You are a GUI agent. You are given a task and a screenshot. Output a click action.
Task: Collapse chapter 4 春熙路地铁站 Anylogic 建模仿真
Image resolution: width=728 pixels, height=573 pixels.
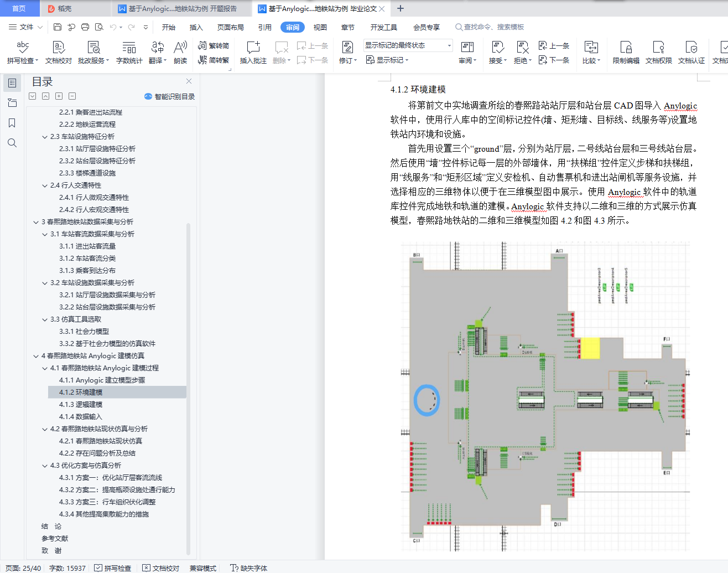(x=36, y=356)
